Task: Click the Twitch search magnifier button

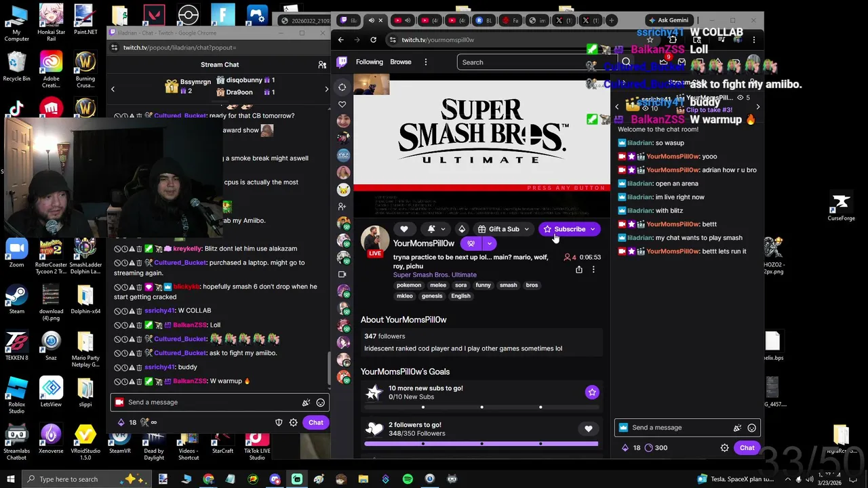Action: (626, 62)
